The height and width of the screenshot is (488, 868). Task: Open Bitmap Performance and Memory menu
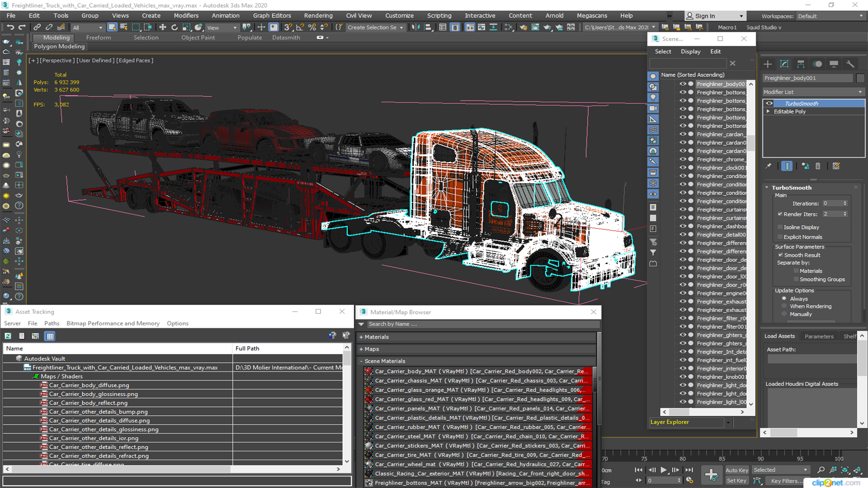[113, 324]
